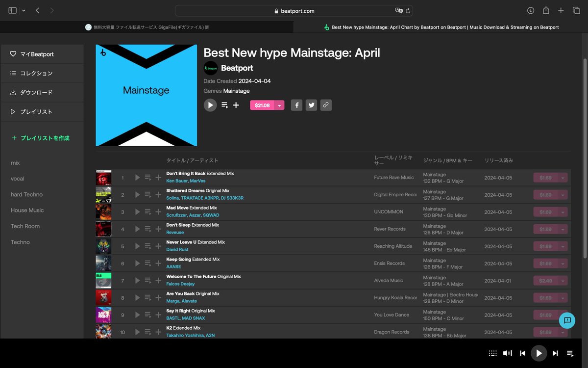Open the Beatport profile link
The height and width of the screenshot is (368, 588).
point(237,68)
